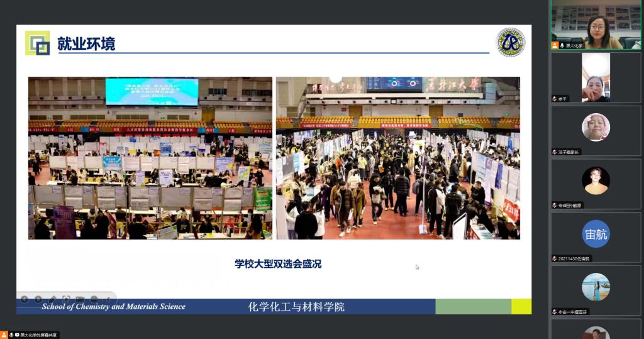Image resolution: width=644 pixels, height=339 pixels.
Task: Collapse the slide toolbar with the chevron
Action: [x=107, y=299]
